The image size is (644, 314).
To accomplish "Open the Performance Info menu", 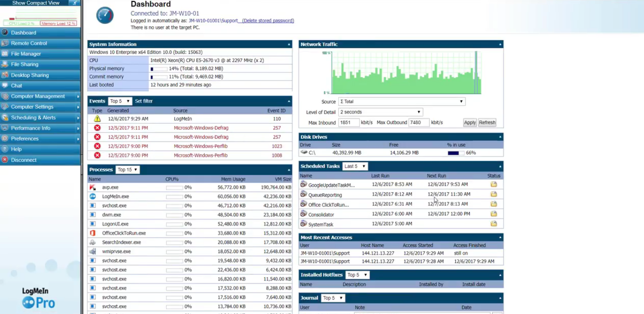I will tap(31, 128).
